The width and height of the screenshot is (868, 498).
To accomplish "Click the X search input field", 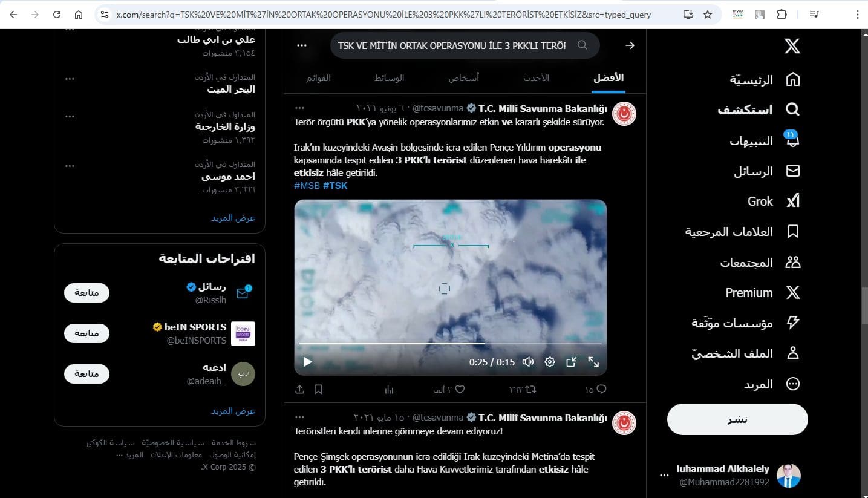I will click(452, 45).
